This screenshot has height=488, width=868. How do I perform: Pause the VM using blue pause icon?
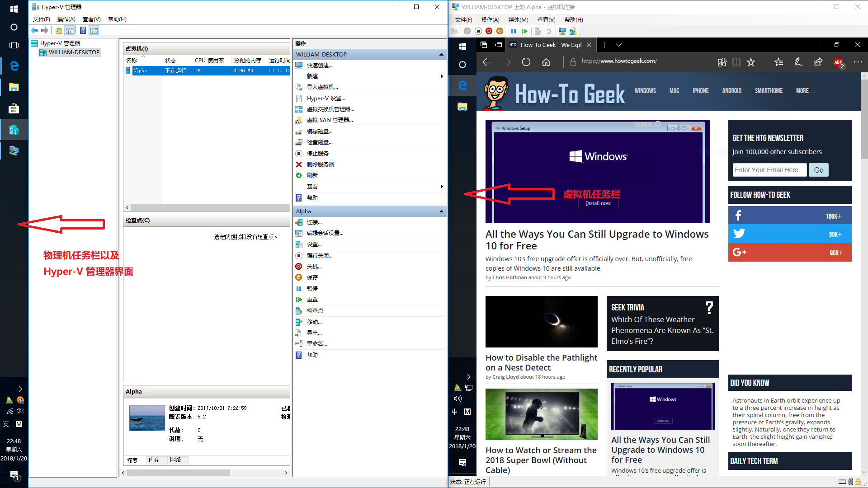point(514,31)
